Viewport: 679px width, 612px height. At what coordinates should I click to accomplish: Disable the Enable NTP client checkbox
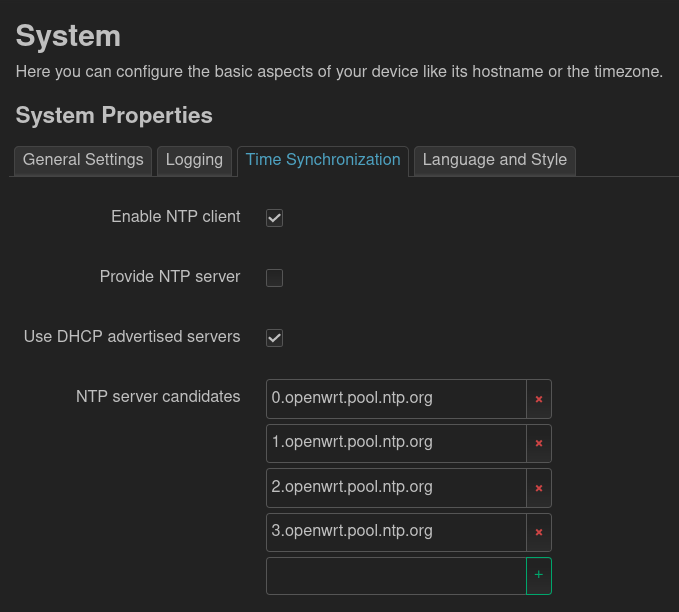(x=275, y=218)
